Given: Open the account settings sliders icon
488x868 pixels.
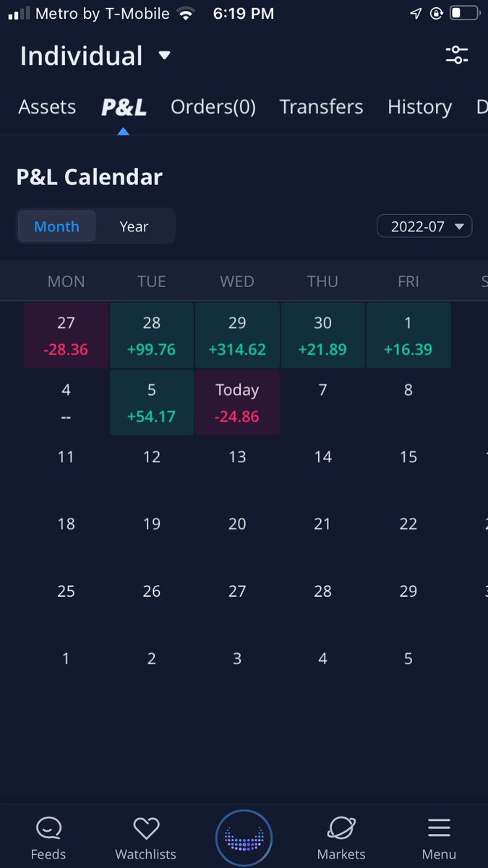Looking at the screenshot, I should (x=457, y=55).
